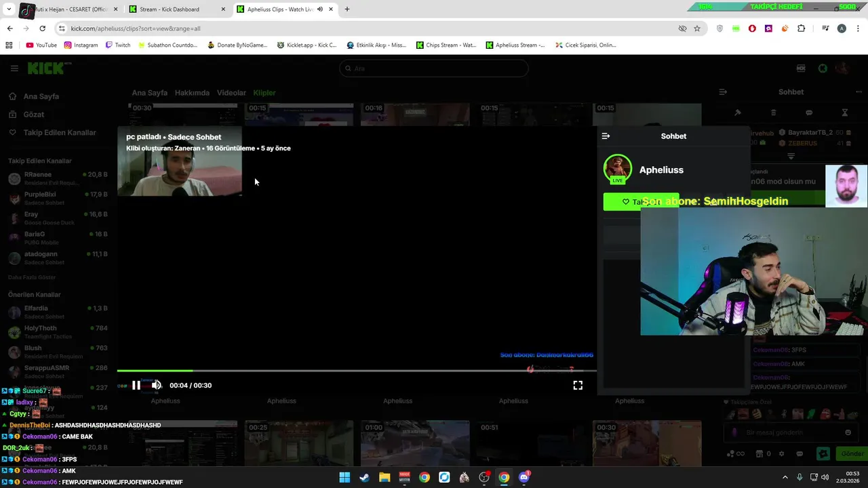Follow Apheliuss with the green Takip button
Viewport: 868px width, 488px height.
[x=641, y=201]
